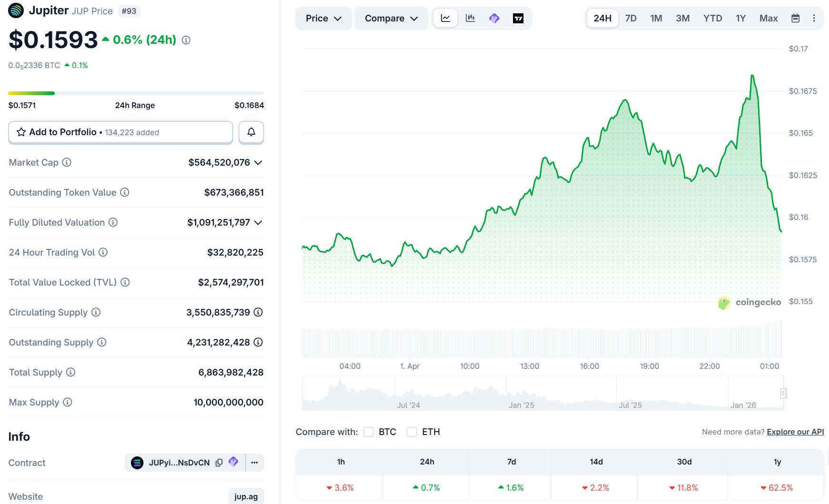Open the Compare dropdown
The width and height of the screenshot is (829, 504).
(x=391, y=18)
